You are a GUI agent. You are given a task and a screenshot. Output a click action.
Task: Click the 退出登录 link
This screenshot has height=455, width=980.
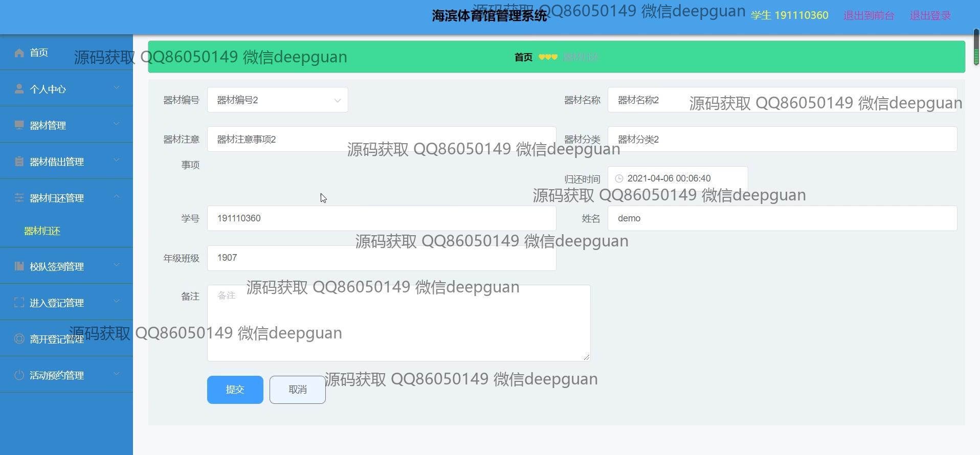930,16
